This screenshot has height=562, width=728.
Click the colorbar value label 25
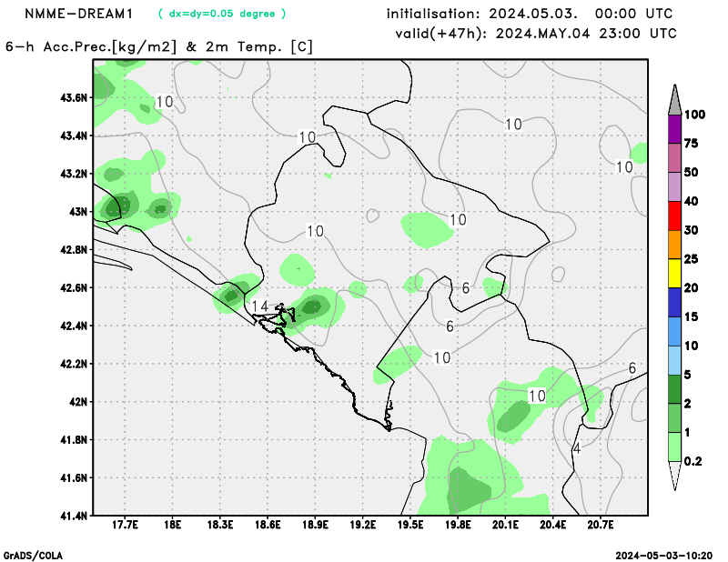[x=692, y=259]
